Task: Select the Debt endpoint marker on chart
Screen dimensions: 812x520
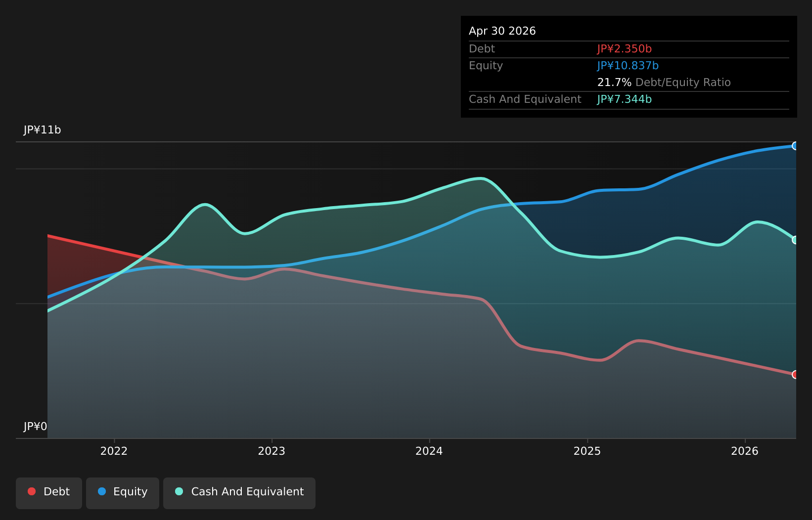Action: click(x=795, y=375)
